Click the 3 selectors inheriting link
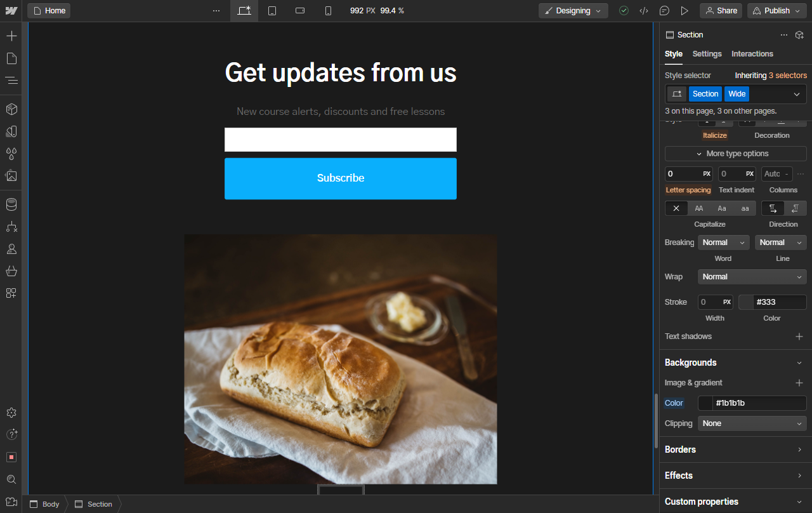This screenshot has height=513, width=812. point(788,76)
